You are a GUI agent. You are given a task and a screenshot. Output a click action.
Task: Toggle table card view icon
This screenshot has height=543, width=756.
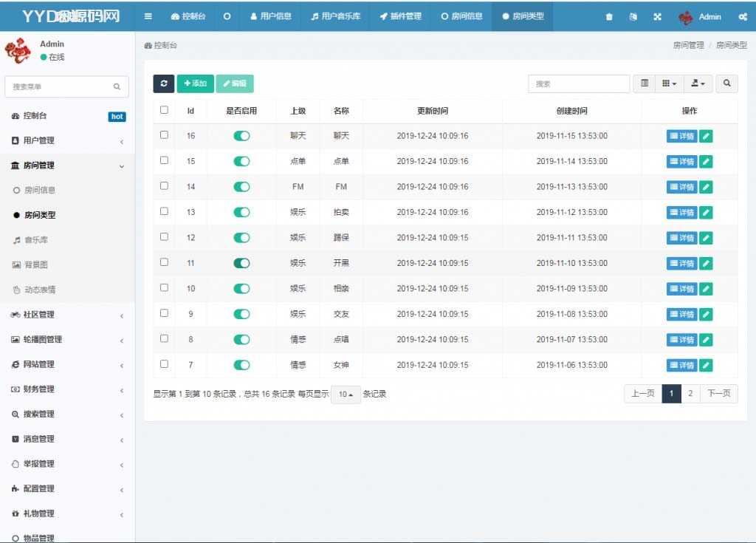click(x=645, y=84)
